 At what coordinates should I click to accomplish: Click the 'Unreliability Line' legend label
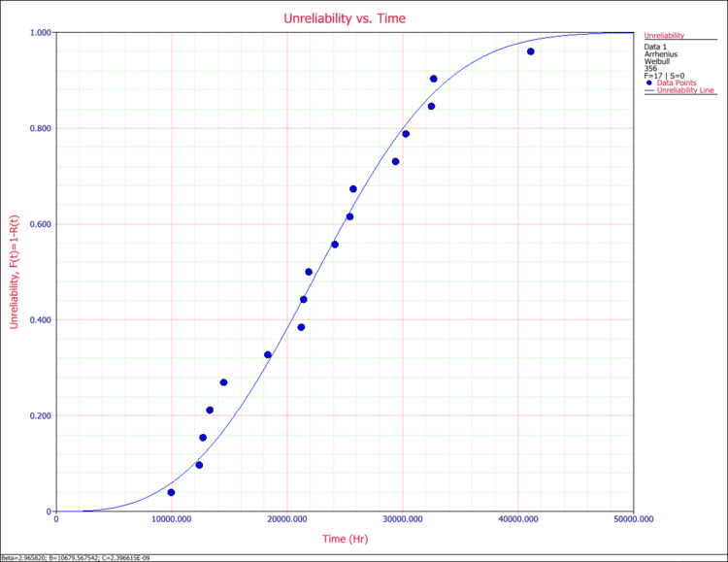tap(685, 90)
